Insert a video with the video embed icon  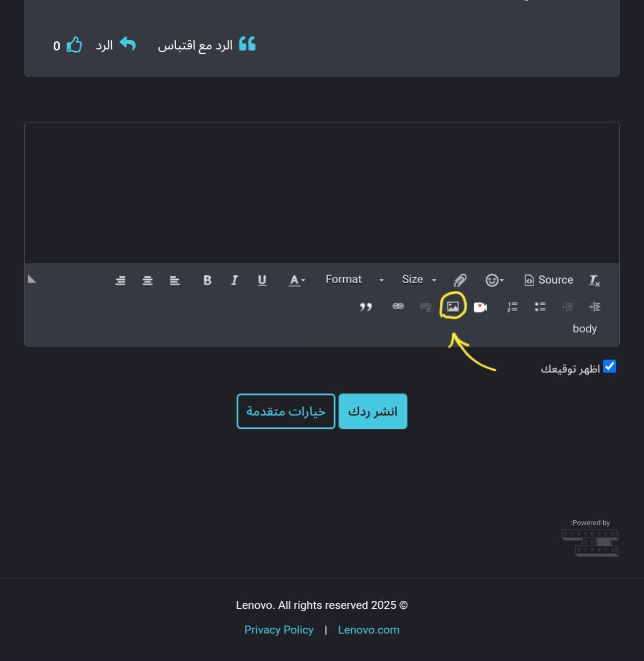(x=480, y=306)
